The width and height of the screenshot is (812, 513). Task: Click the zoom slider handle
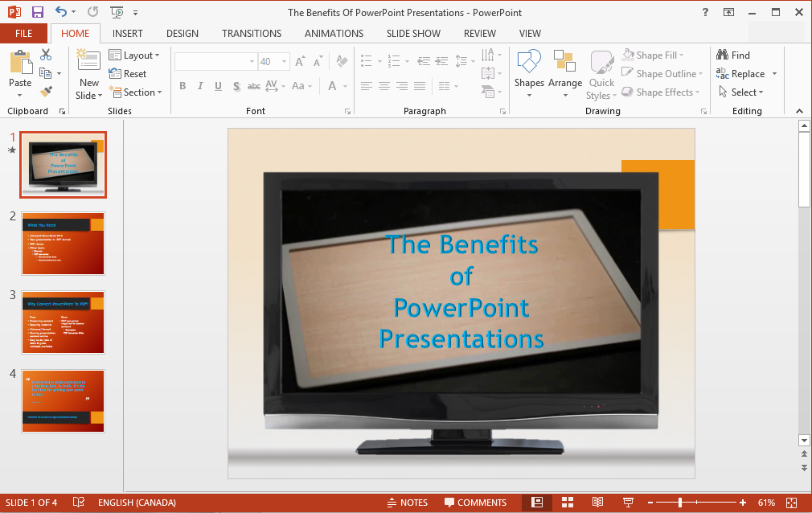click(680, 502)
